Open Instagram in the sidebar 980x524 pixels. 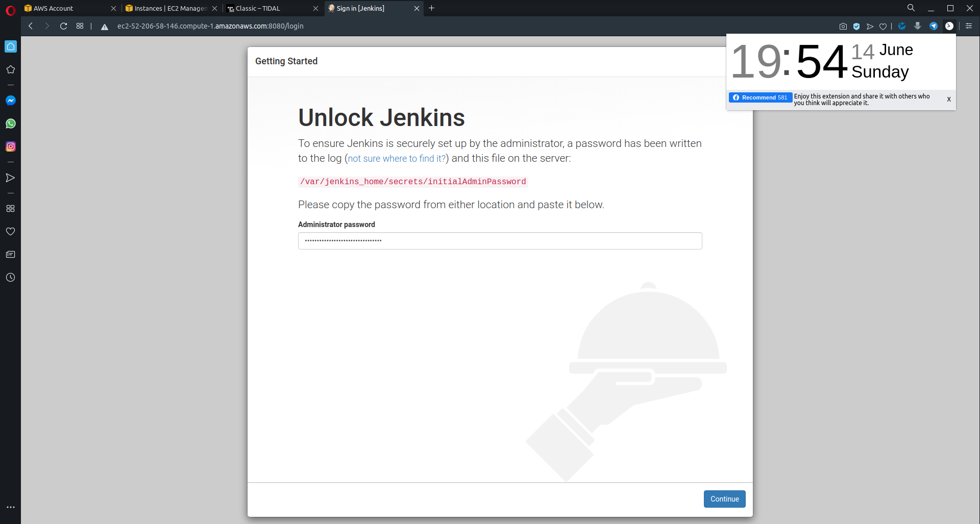[x=11, y=146]
